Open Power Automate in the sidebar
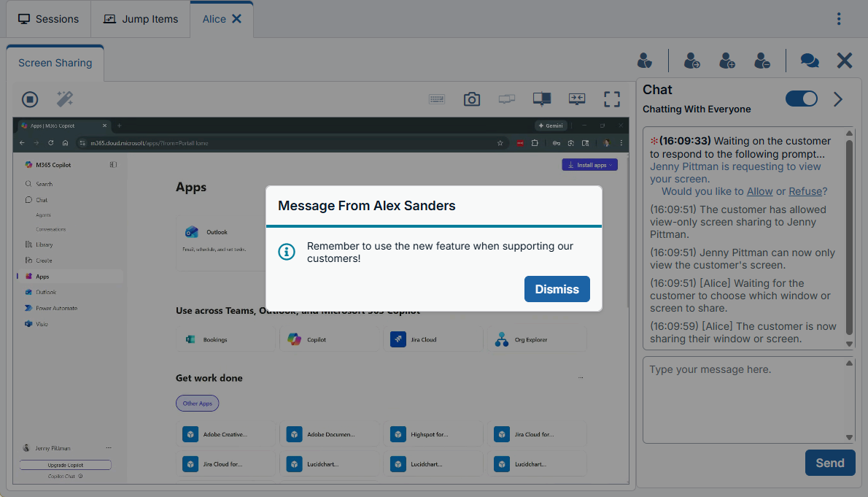The height and width of the screenshot is (497, 868). pos(51,308)
